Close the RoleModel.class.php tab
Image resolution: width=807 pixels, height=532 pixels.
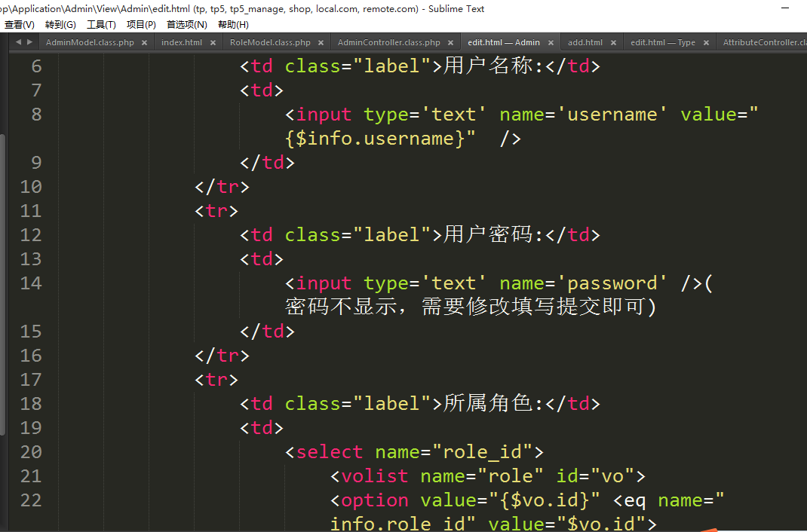(x=321, y=43)
